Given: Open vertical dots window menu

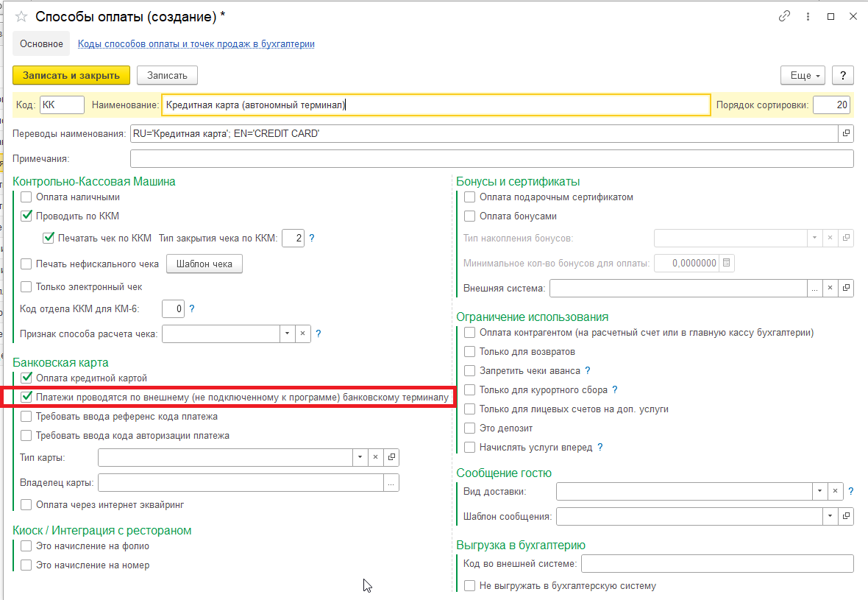Looking at the screenshot, I should click(x=808, y=16).
